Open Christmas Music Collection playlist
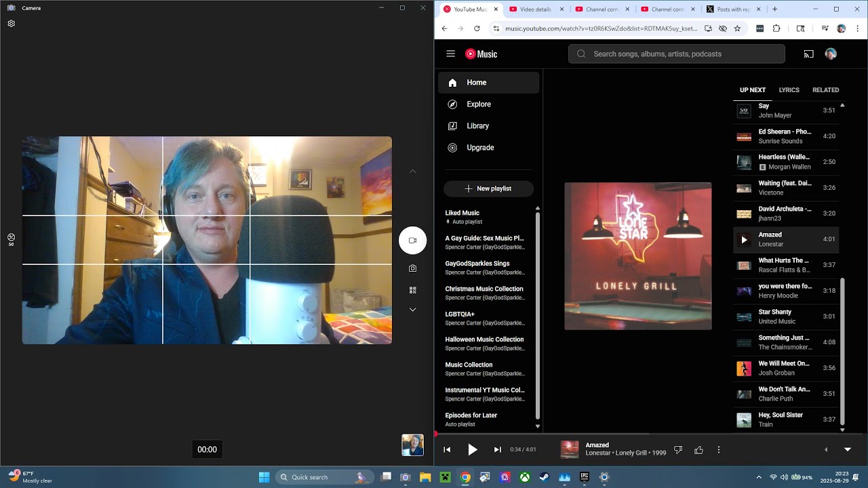 (x=488, y=293)
